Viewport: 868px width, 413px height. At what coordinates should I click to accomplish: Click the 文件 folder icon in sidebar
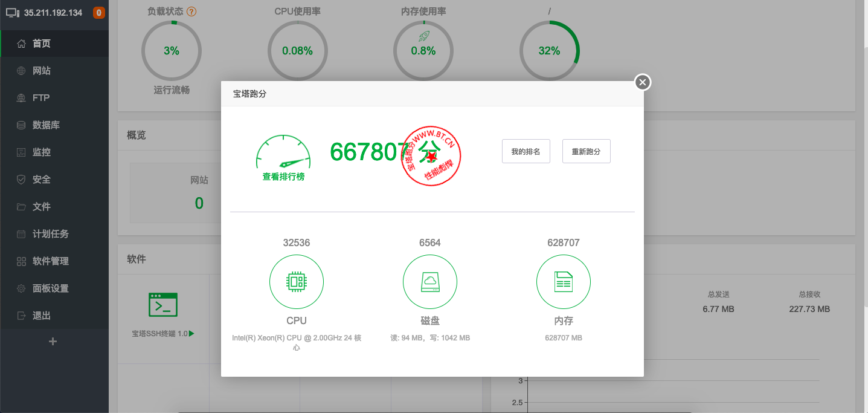click(21, 207)
